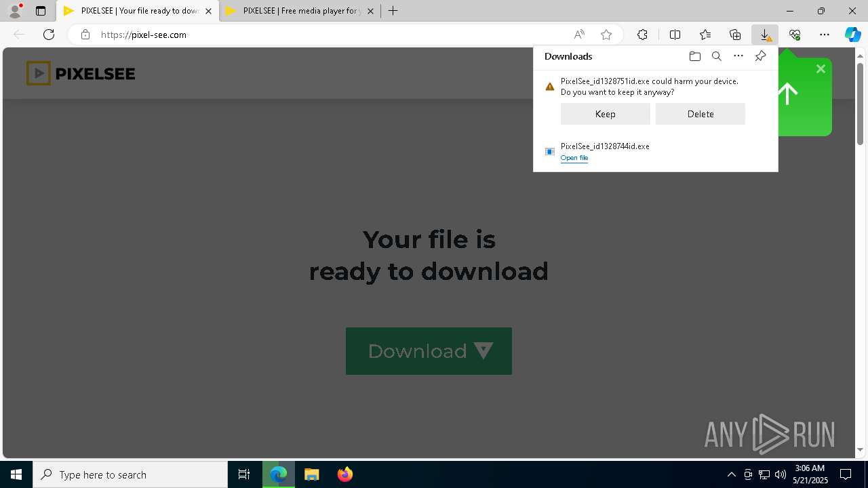
Task: Open the Extensions puzzle icon
Action: tap(642, 35)
